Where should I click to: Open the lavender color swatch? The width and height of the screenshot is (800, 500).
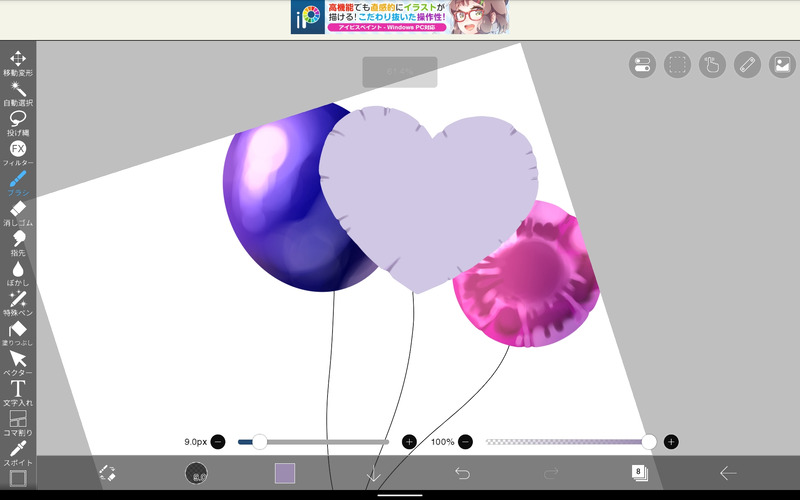(285, 473)
